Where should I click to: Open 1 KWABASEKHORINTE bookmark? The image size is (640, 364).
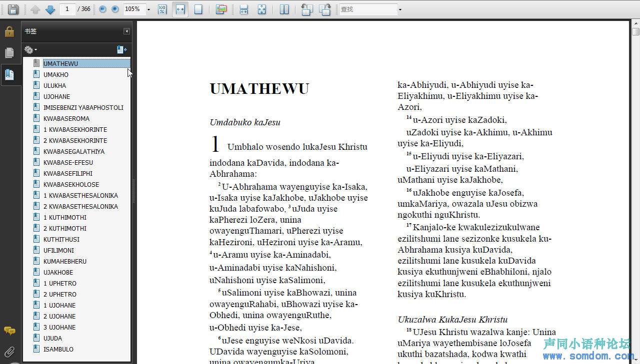75,129
